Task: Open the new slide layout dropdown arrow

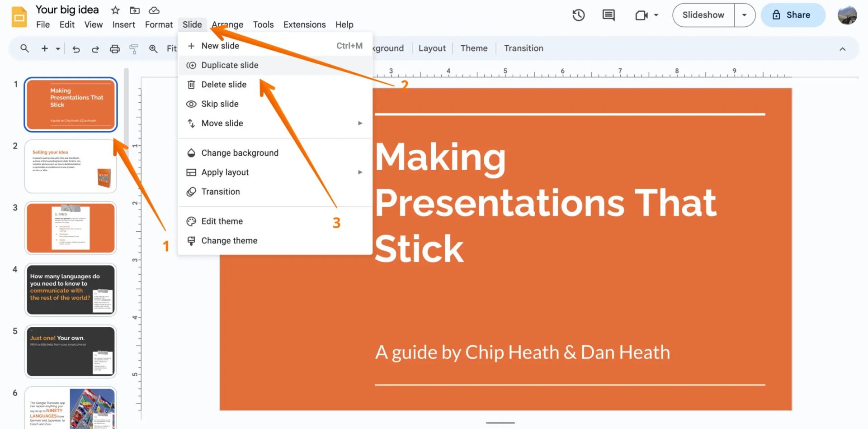Action: 57,48
